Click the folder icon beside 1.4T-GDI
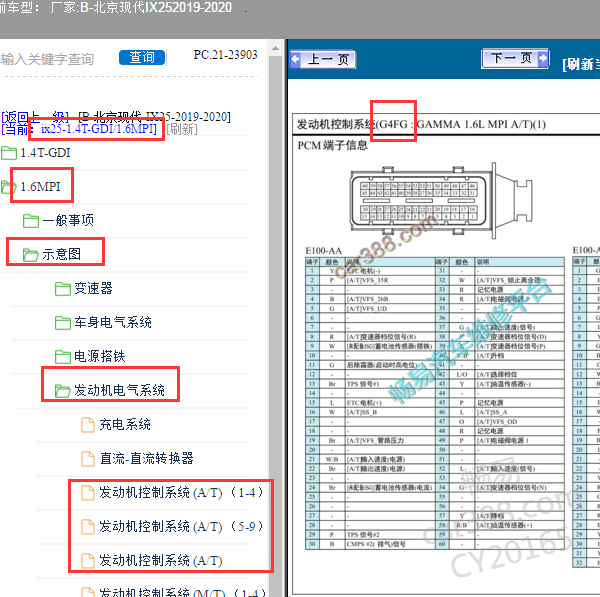 pyautogui.click(x=9, y=153)
